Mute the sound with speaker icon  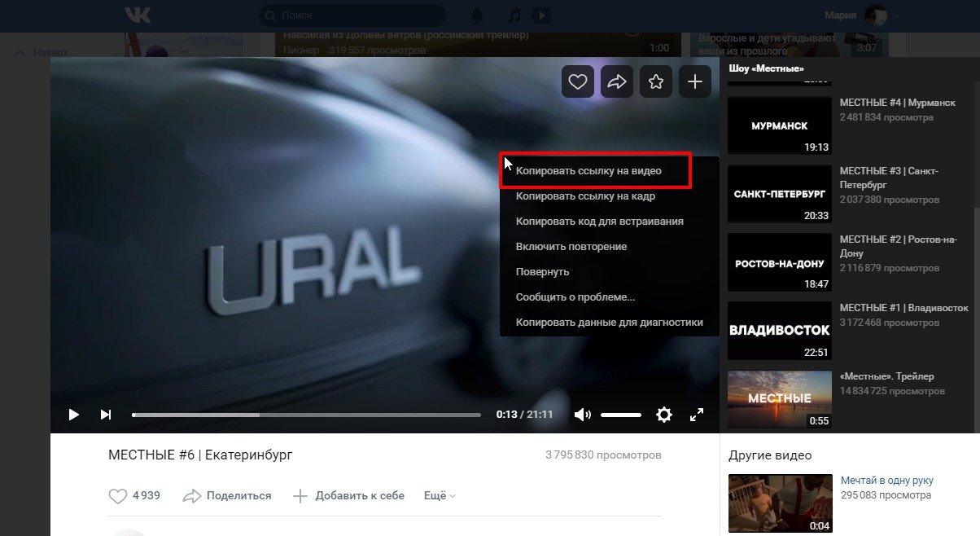click(x=583, y=415)
